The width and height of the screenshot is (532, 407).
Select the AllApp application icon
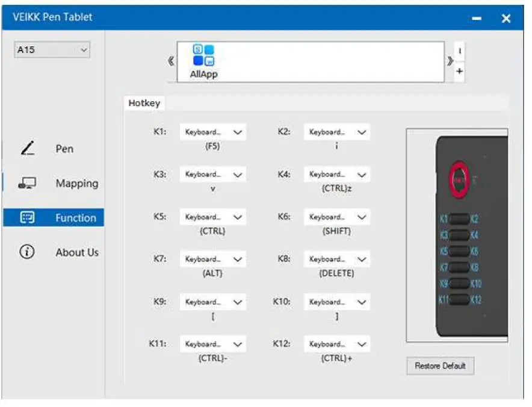pos(203,61)
